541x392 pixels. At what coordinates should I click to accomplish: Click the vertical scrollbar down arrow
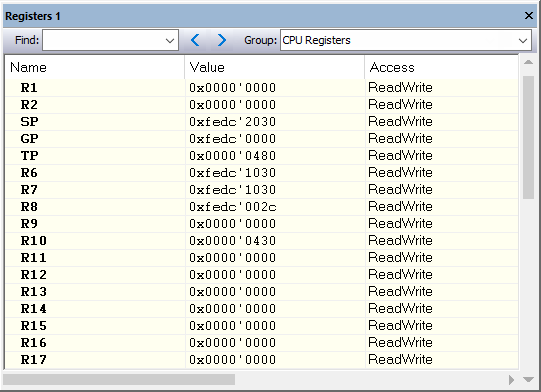(528, 380)
